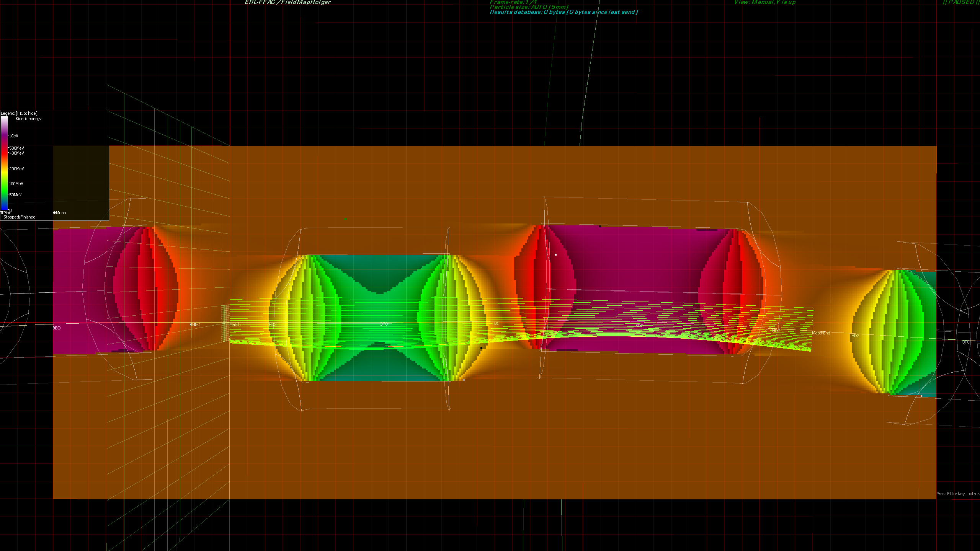Viewport: 980px width, 551px height.
Task: Click the Stopped/Finished dot marker in the legend
Action: (2, 217)
